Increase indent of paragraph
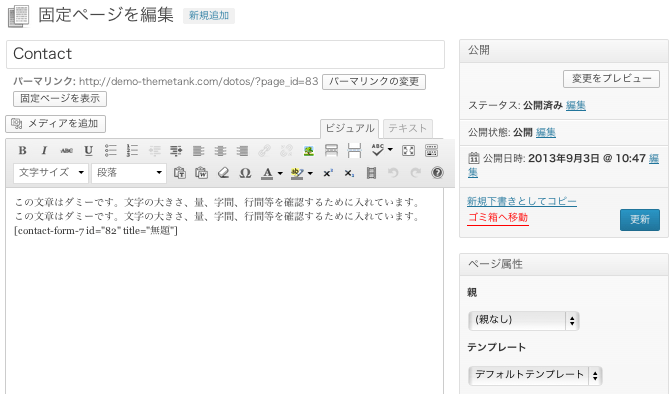671x394 pixels. click(176, 151)
